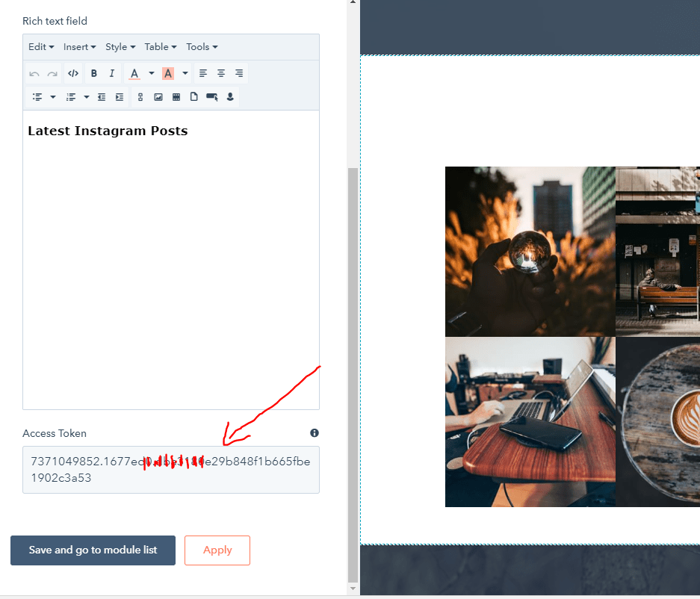Open the bulleted list dropdown arrow
Screen dimensions: 700x599
[x=52, y=96]
